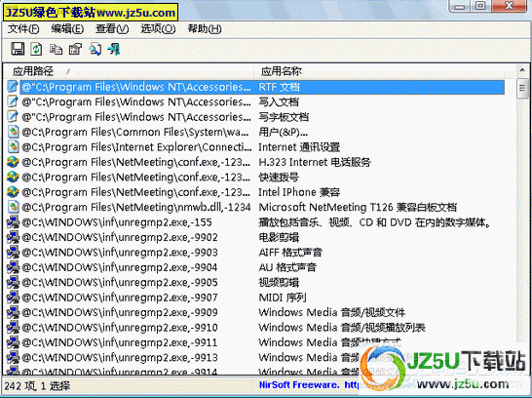
Task: Open the 查看(V) menu
Action: (x=112, y=29)
